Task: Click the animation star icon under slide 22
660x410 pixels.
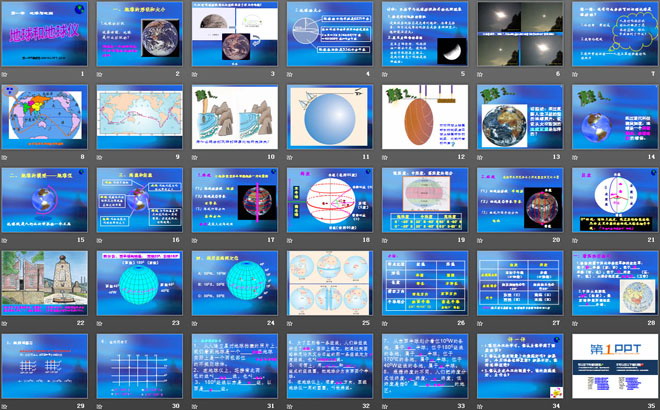Action: click(x=5, y=323)
